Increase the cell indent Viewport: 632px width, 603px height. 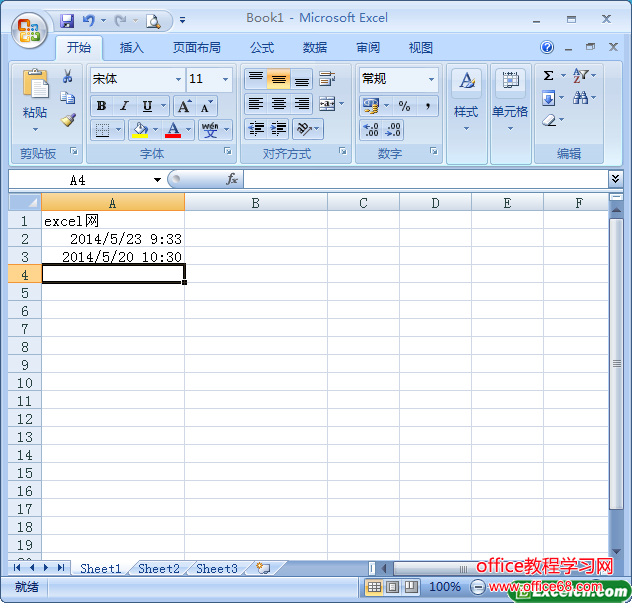tap(279, 129)
